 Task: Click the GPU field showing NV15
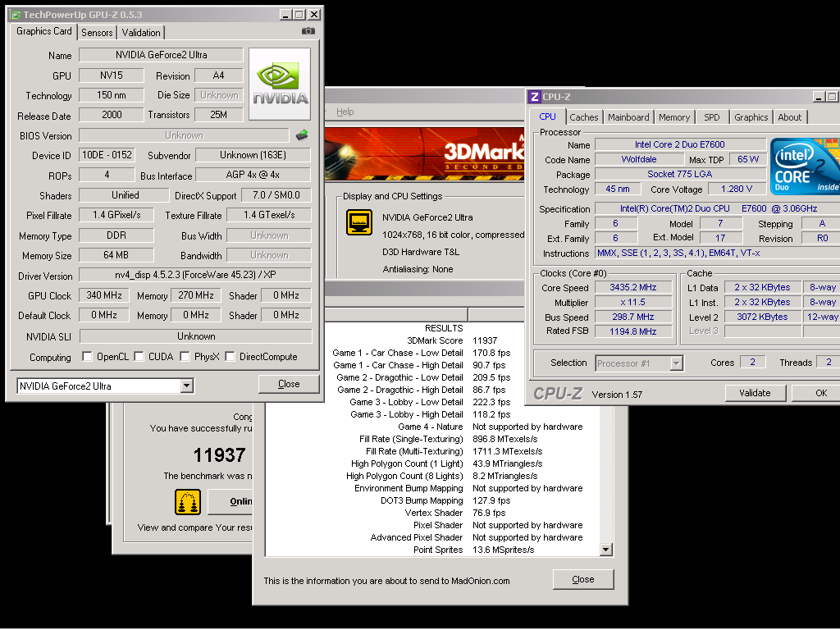point(112,75)
